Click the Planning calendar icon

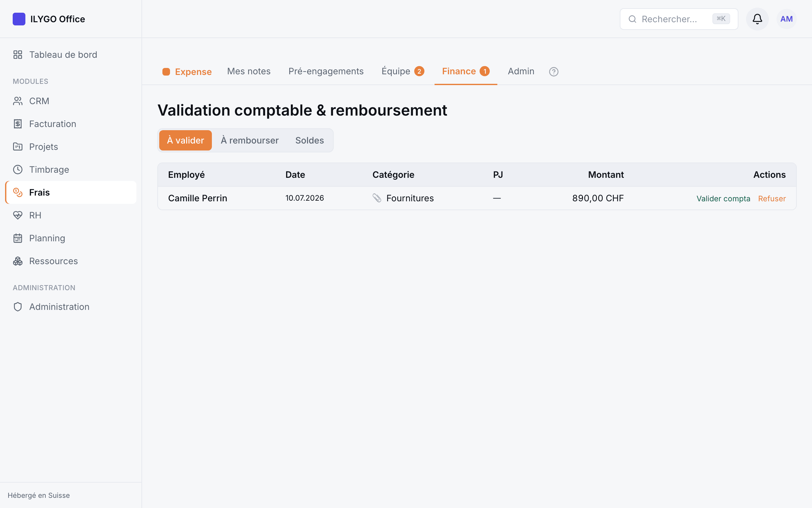(18, 238)
